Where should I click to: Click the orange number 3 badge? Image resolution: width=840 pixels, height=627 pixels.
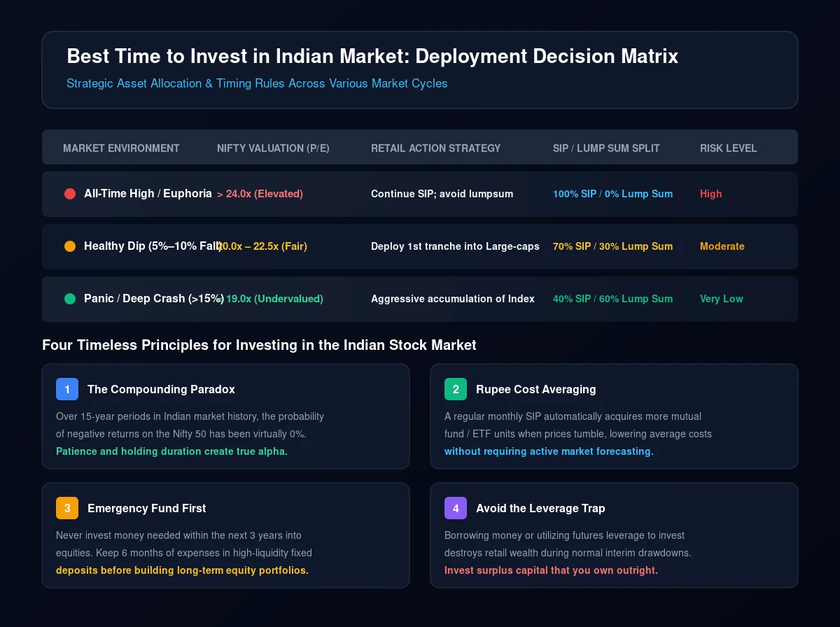[x=67, y=508]
